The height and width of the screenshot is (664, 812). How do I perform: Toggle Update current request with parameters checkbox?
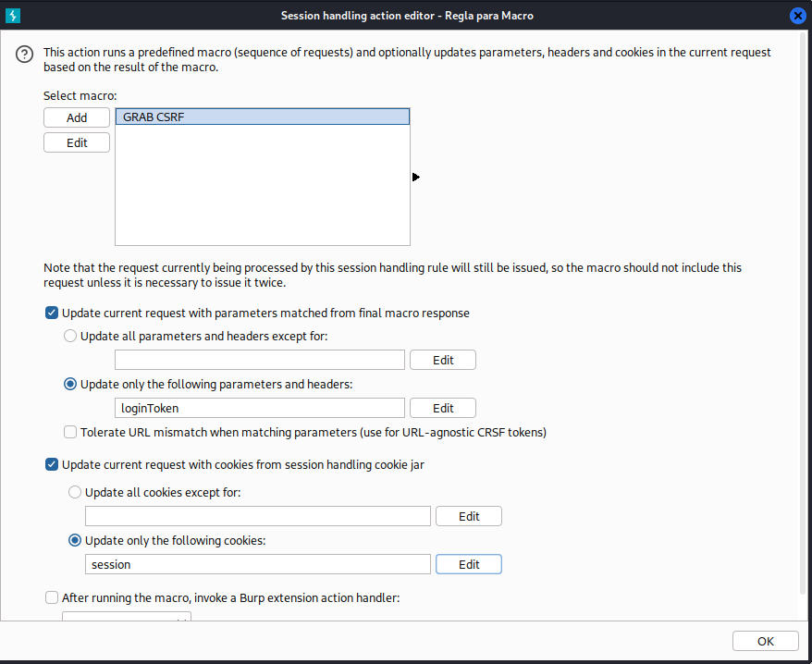(51, 313)
